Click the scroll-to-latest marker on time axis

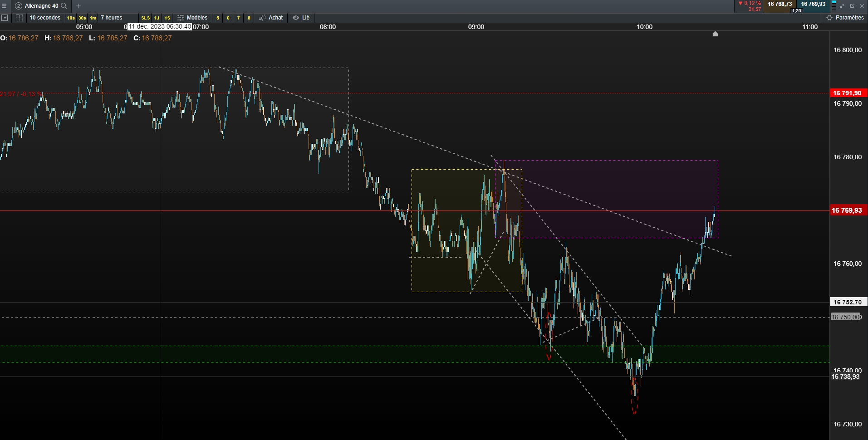715,34
